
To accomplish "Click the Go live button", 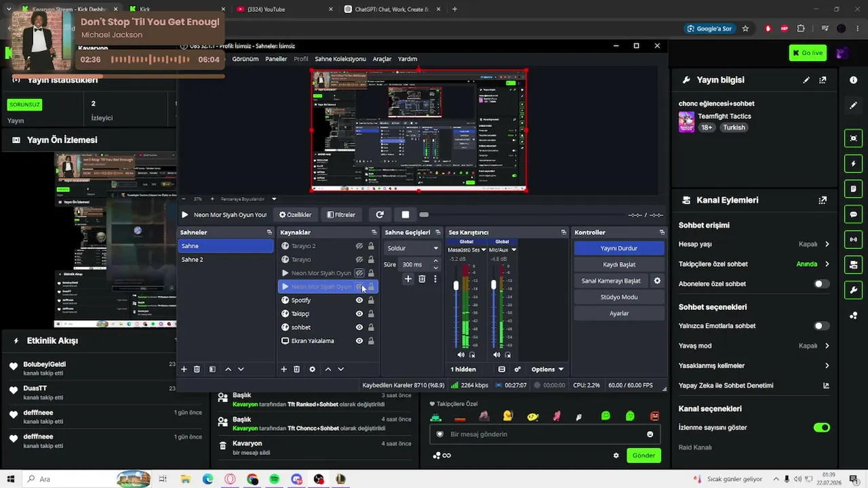I will [808, 53].
